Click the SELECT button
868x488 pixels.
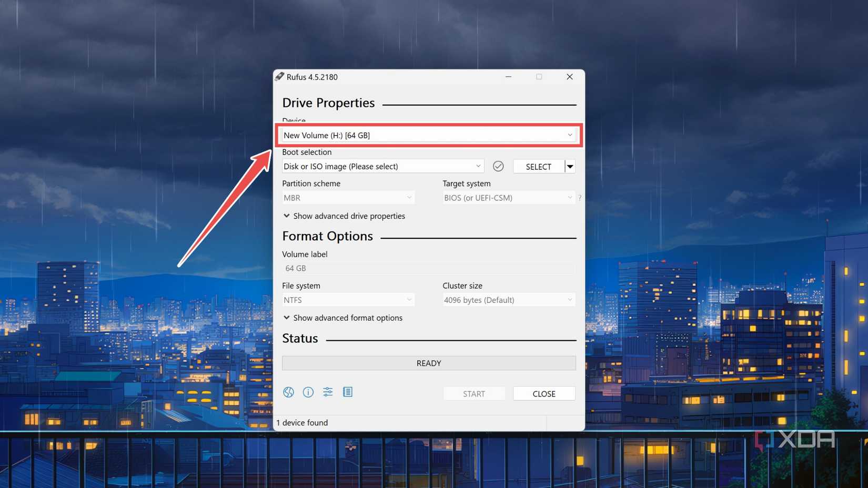pos(539,166)
